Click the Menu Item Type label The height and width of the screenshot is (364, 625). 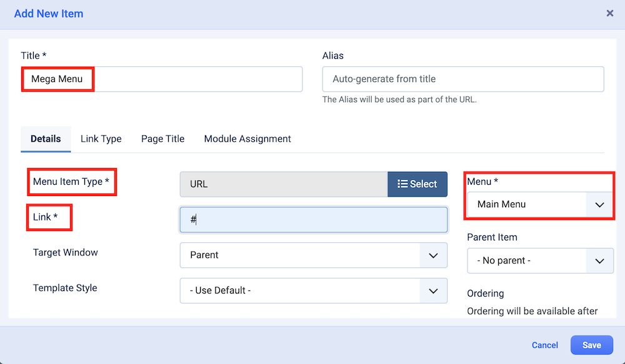click(x=71, y=182)
